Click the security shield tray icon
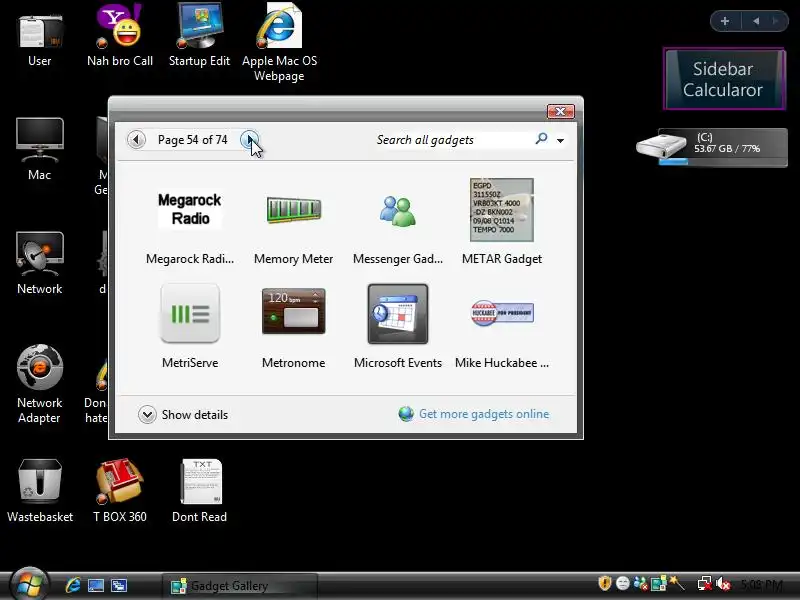Viewport: 800px width, 600px height. (605, 583)
